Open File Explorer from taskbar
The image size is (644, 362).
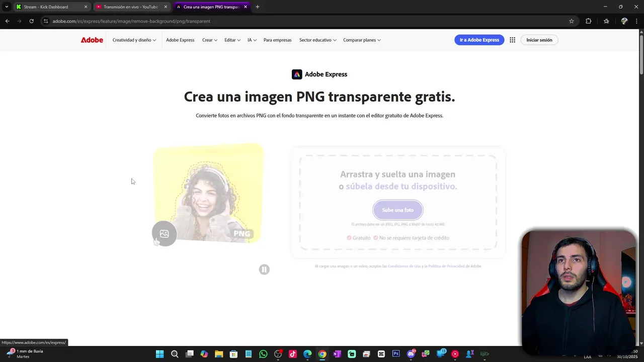coord(219,354)
